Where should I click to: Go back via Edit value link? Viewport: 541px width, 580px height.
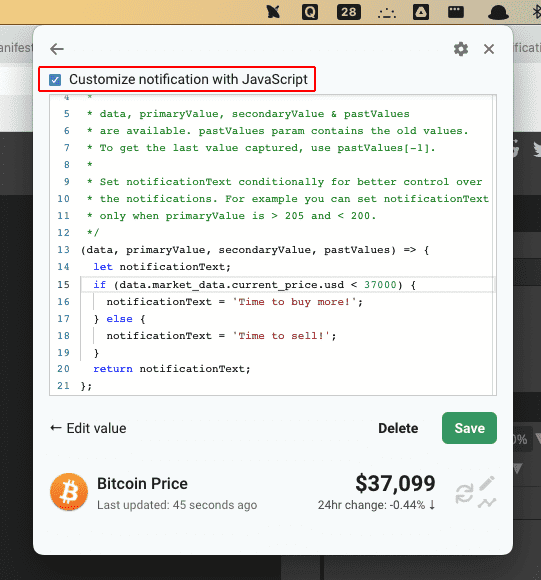pyautogui.click(x=88, y=428)
